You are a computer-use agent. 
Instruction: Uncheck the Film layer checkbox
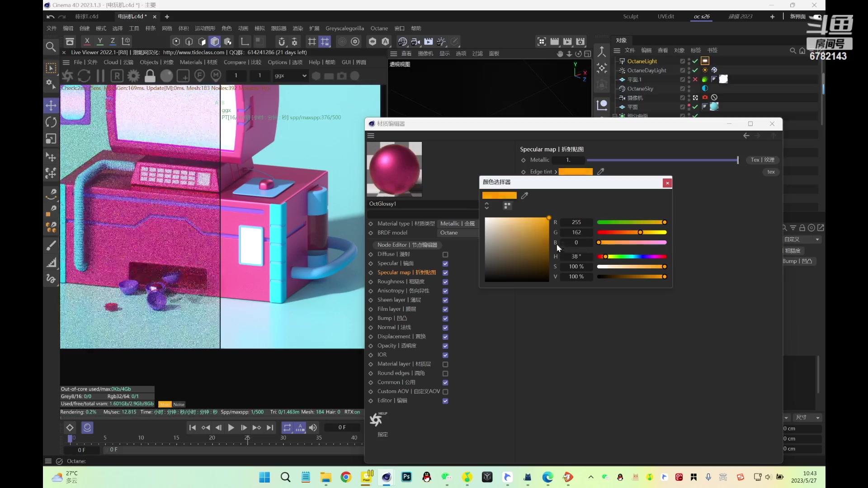pos(445,309)
